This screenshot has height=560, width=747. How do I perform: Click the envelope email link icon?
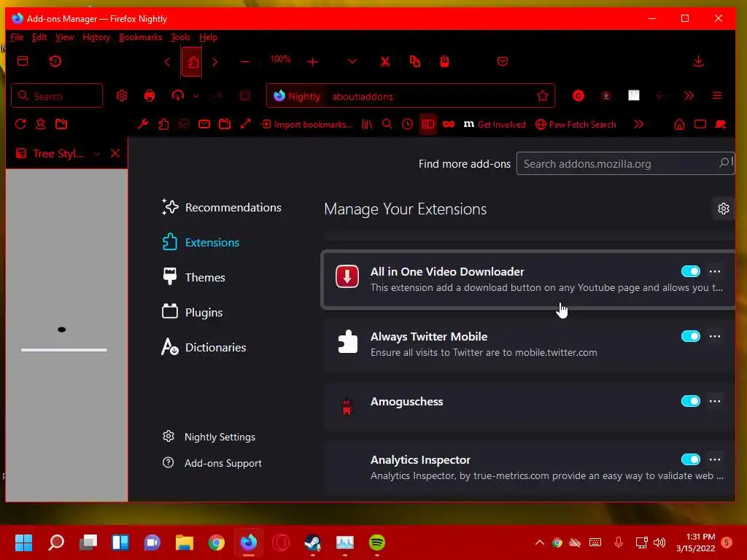204,124
